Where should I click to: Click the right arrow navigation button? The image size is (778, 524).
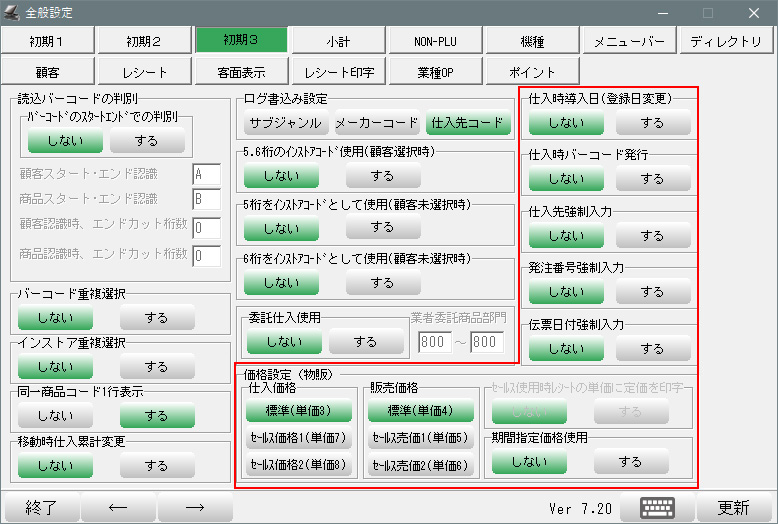coord(195,507)
